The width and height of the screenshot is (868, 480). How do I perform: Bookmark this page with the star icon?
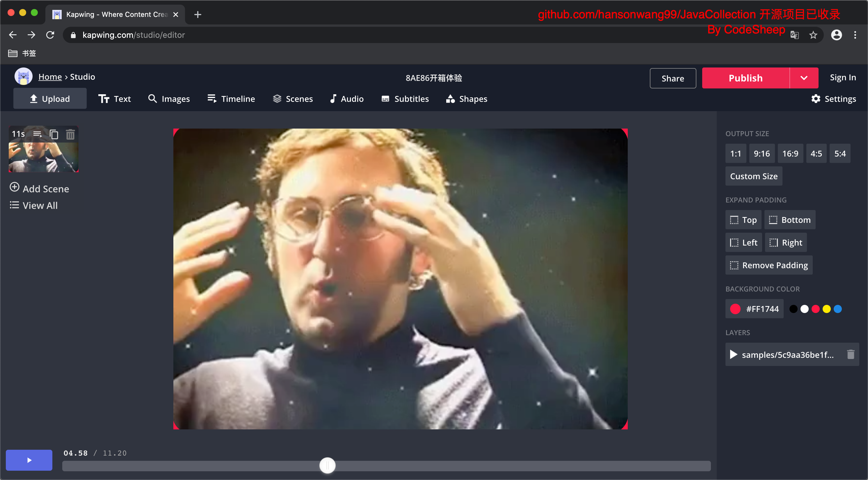(813, 35)
